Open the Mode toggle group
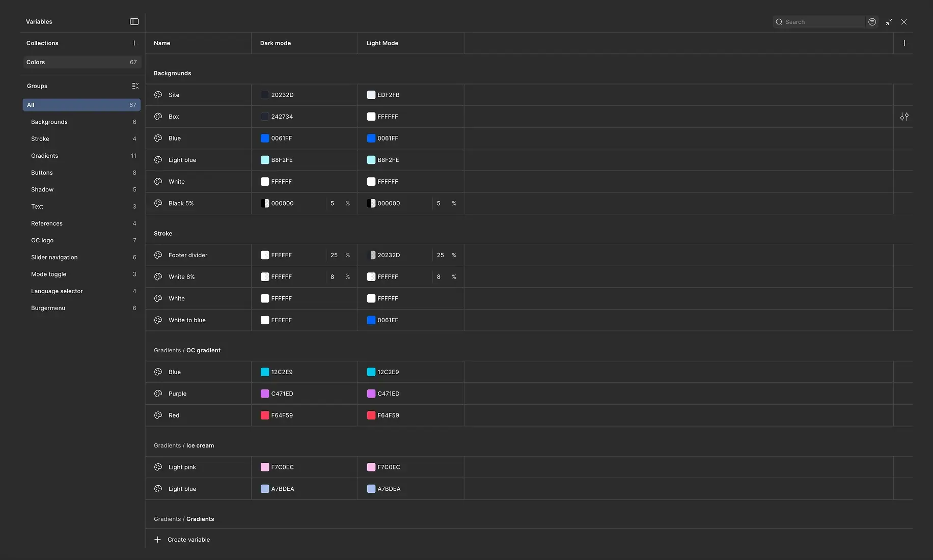This screenshot has height=560, width=933. click(x=81, y=274)
